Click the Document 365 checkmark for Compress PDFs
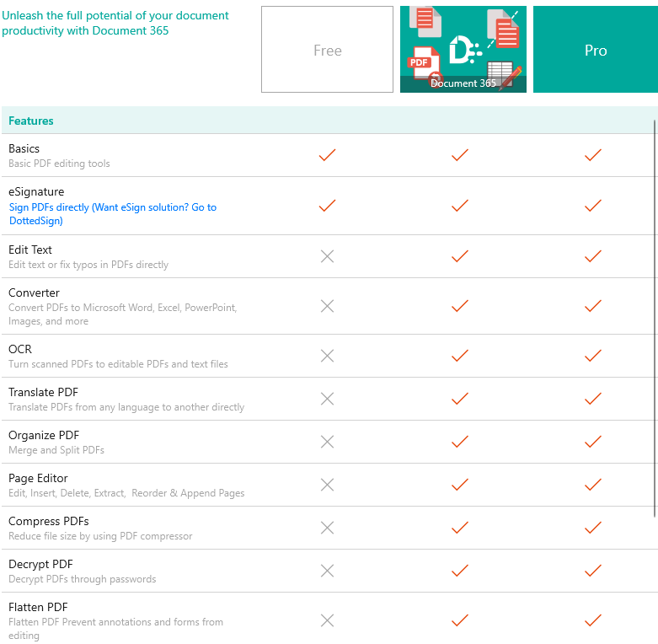The image size is (658, 644). 460,528
